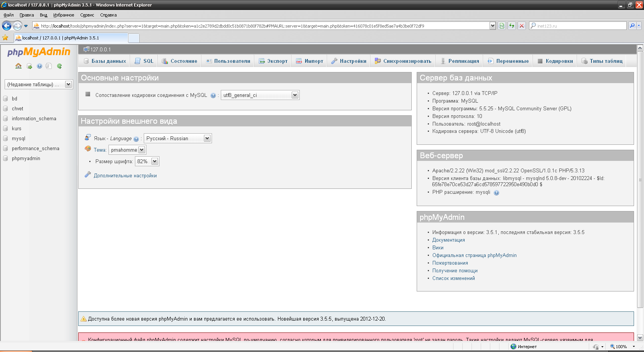The image size is (644, 352).
Task: Click the phpMyAdmin logo
Action: [x=39, y=52]
